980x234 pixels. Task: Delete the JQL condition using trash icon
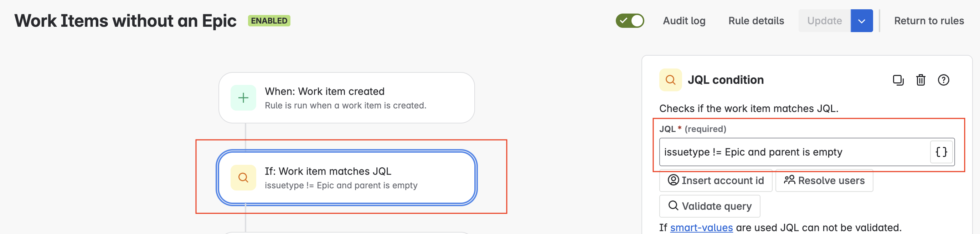(x=920, y=80)
